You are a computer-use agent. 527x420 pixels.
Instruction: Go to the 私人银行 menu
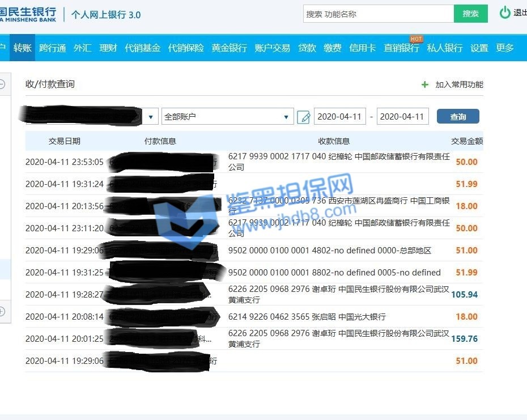[444, 48]
